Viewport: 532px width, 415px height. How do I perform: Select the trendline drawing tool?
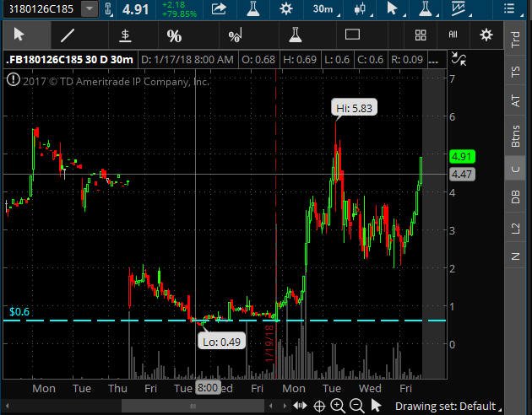[x=68, y=35]
